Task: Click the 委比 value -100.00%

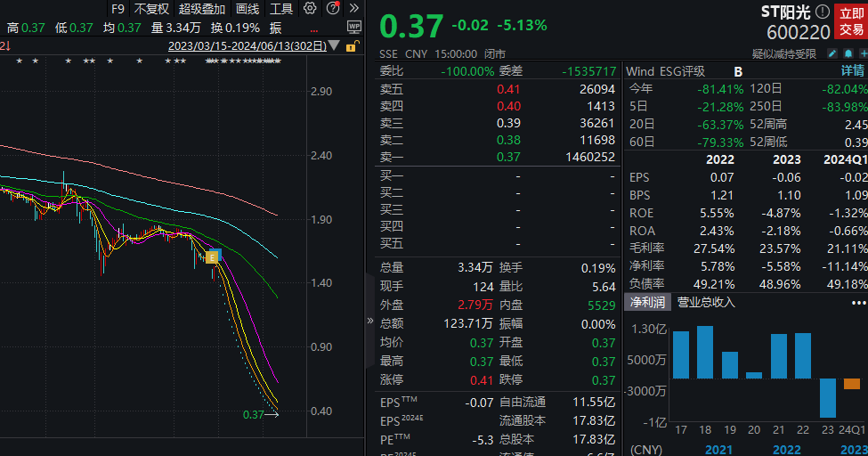Action: [467, 71]
